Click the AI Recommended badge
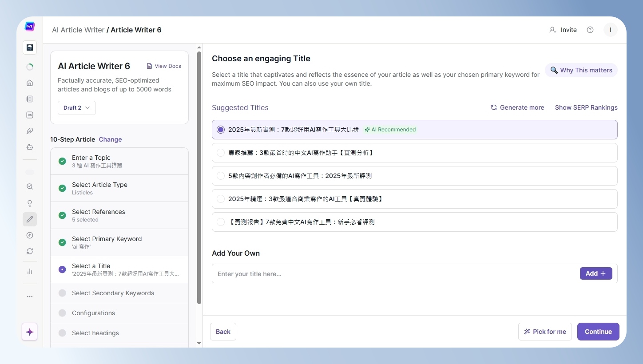Viewport: 643px width, 364px height. (x=390, y=130)
